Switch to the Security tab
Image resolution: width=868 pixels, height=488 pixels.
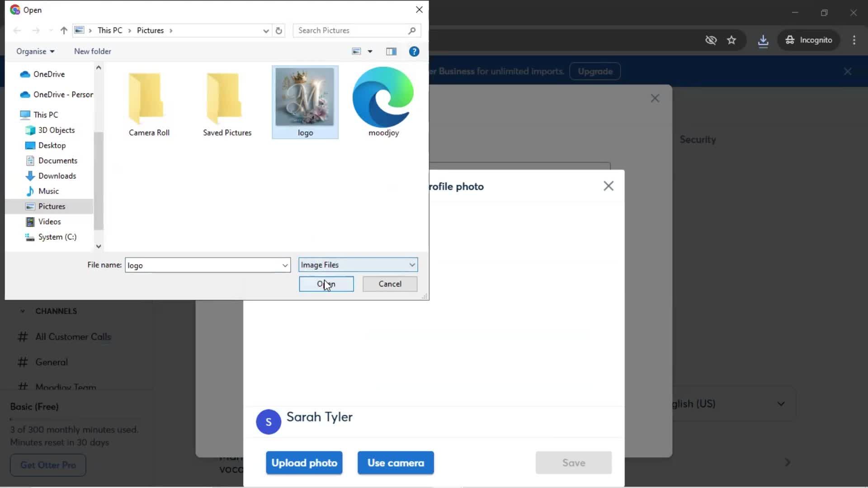pos(698,140)
